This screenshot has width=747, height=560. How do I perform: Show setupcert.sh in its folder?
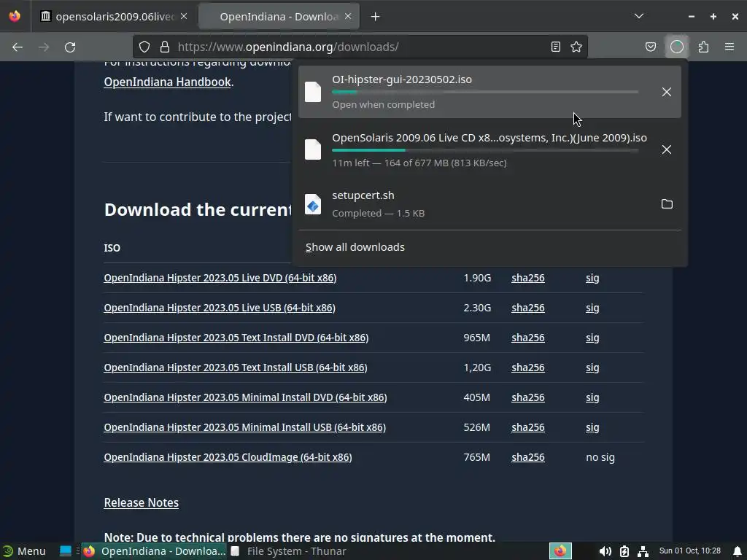click(667, 204)
